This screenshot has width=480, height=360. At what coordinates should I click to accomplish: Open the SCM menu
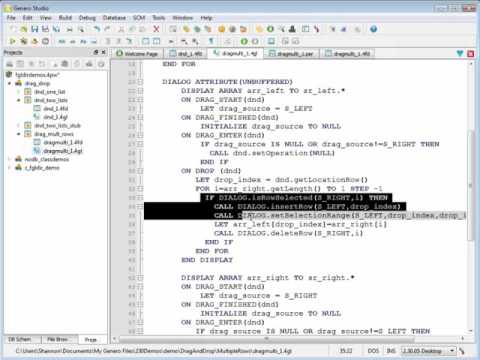(x=139, y=18)
